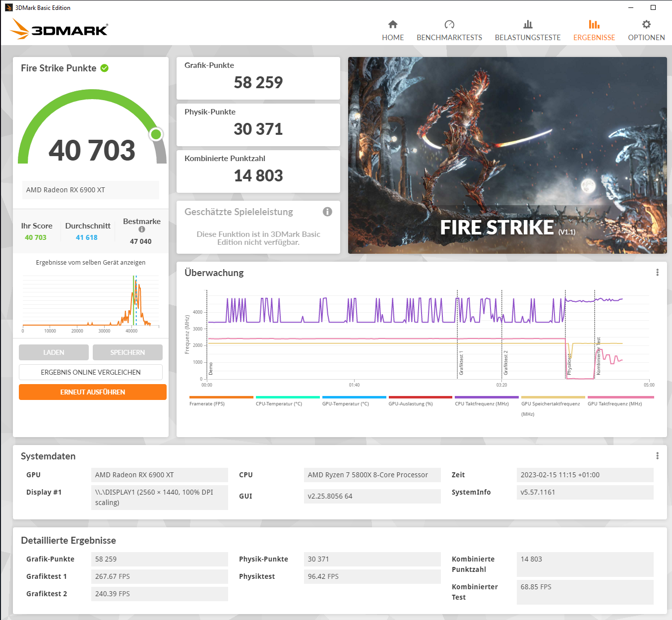The image size is (672, 620).
Task: Toggle GPU-Auslastung legend swatch
Action: [421, 397]
